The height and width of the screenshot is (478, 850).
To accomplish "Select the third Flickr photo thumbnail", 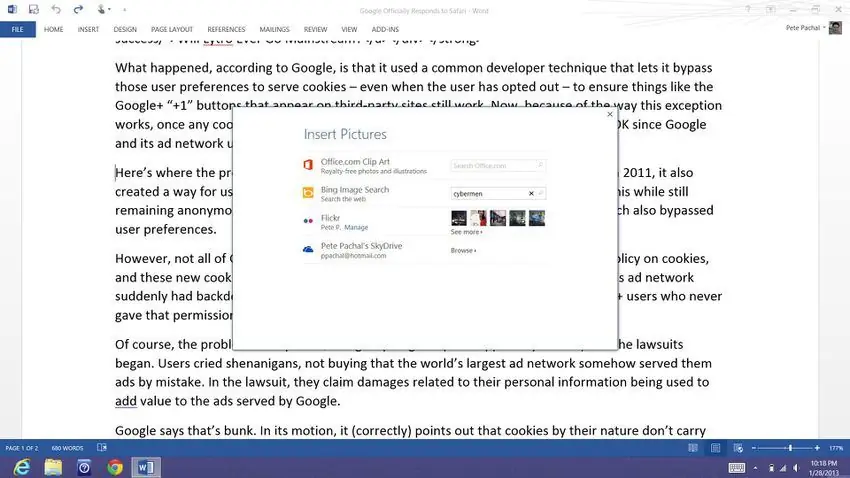I will (498, 218).
